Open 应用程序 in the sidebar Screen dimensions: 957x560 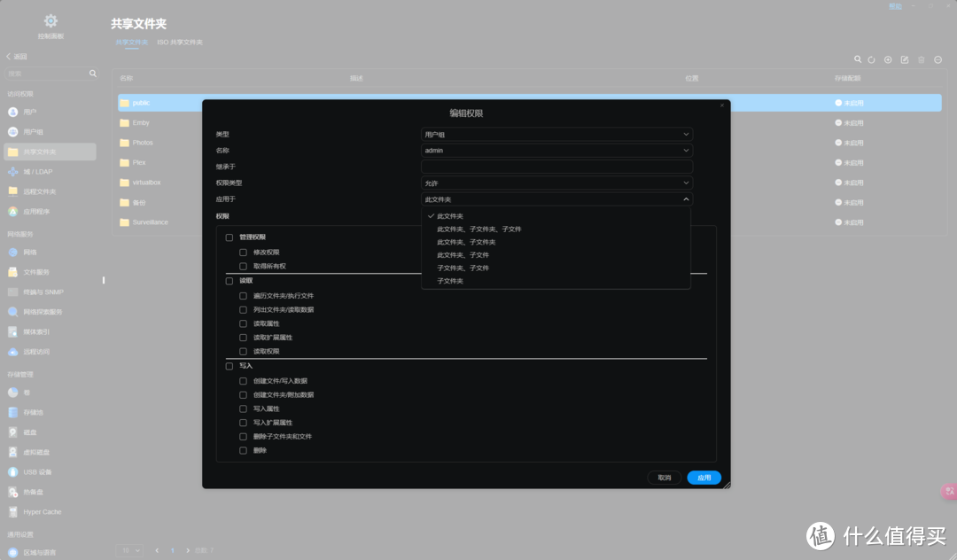click(x=50, y=212)
